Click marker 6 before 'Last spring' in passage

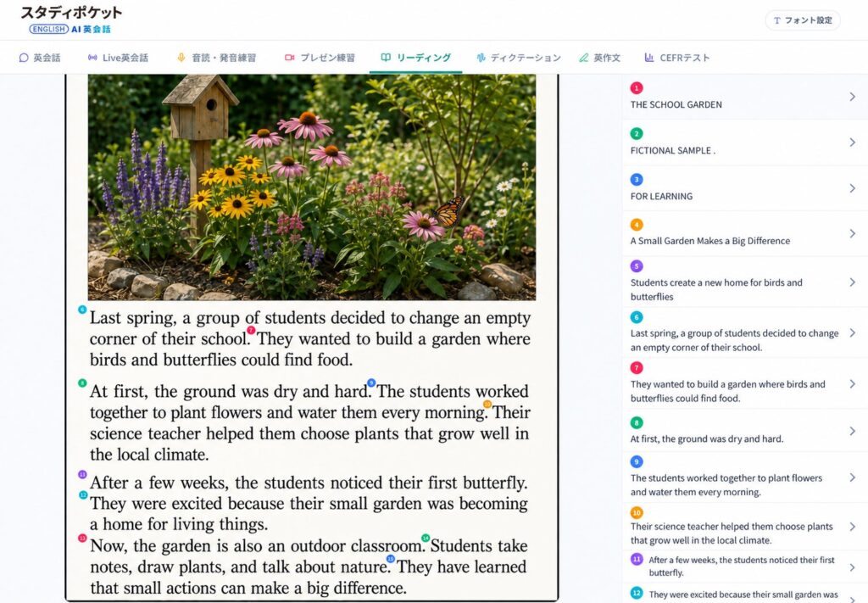point(82,310)
